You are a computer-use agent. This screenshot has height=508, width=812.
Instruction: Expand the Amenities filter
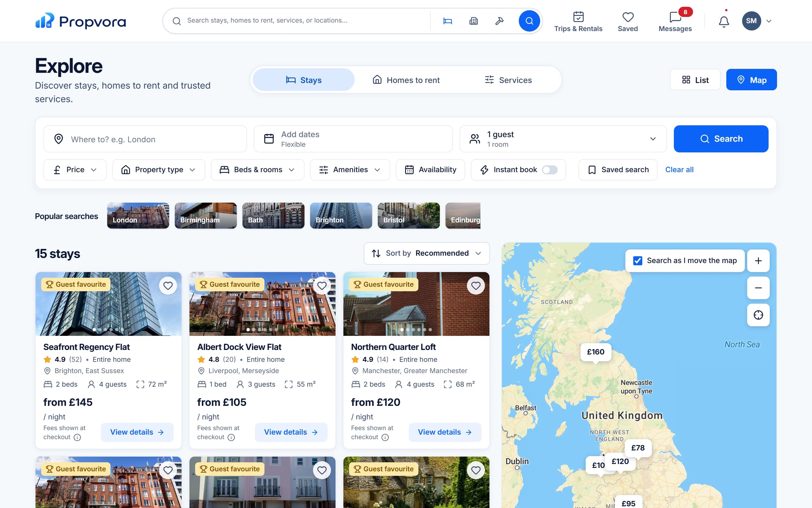(x=350, y=170)
